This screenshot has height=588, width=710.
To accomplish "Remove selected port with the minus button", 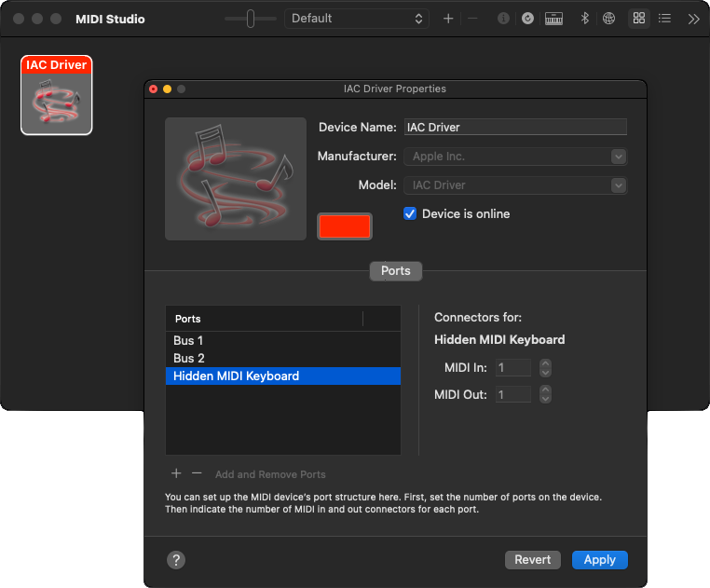I will (197, 473).
